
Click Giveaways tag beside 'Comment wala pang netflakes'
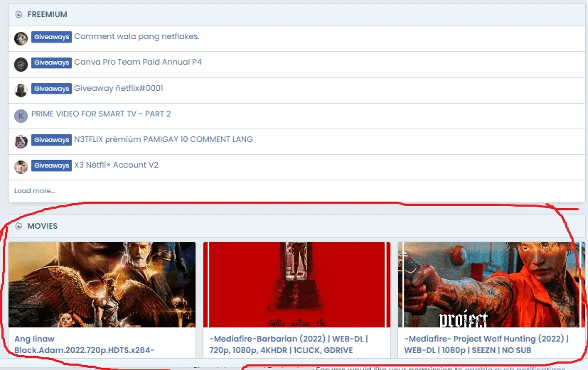pyautogui.click(x=51, y=37)
